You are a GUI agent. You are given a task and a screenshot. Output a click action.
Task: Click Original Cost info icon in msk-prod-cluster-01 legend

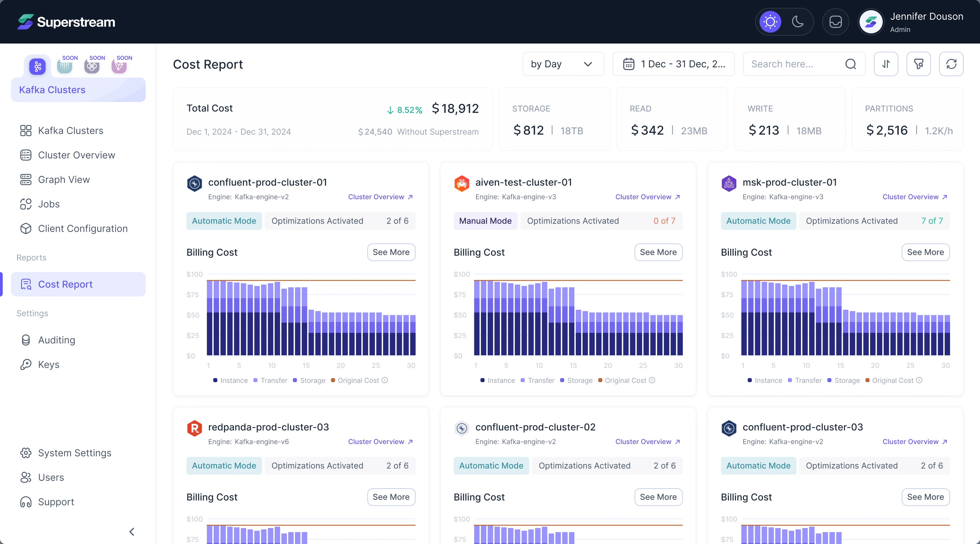click(x=919, y=380)
